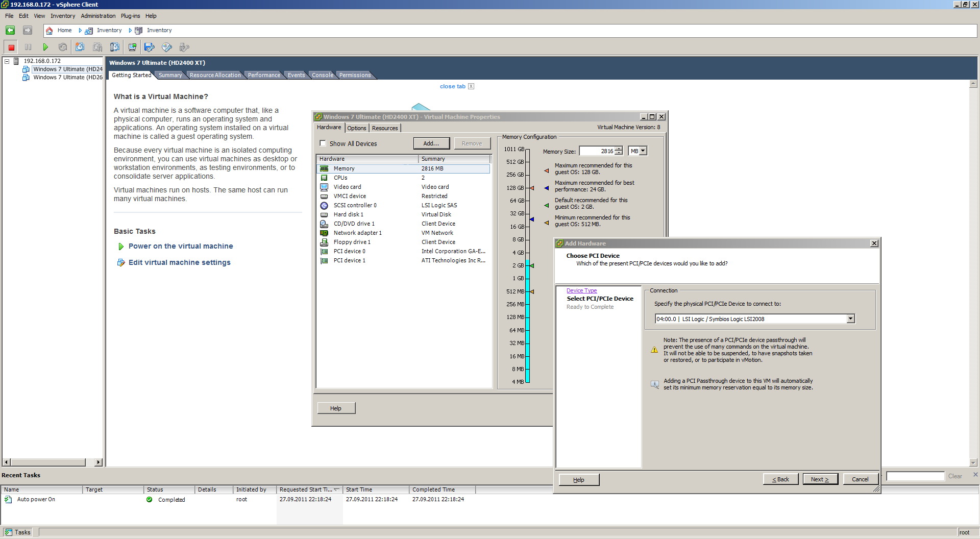The width and height of the screenshot is (980, 539).
Task: Cancel the Add Hardware wizard
Action: 860,479
